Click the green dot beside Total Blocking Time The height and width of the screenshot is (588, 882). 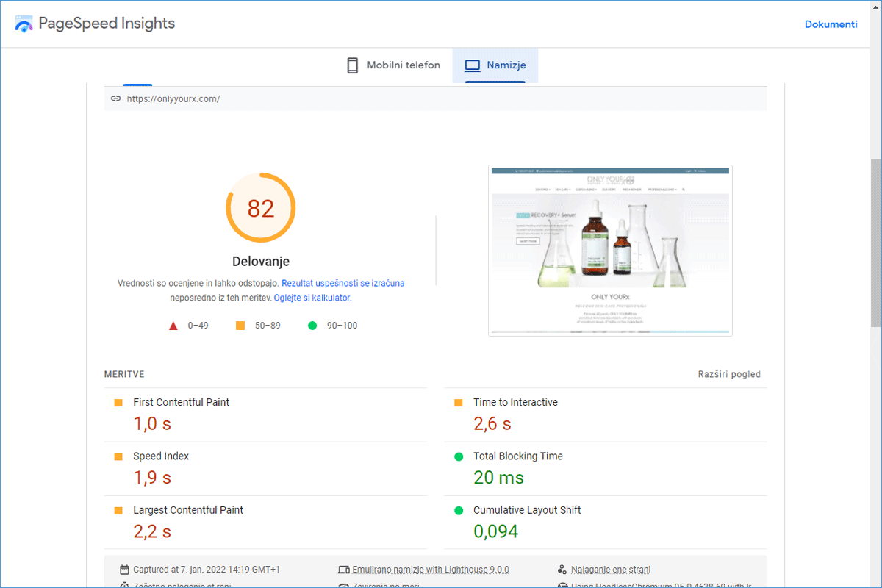(x=459, y=456)
